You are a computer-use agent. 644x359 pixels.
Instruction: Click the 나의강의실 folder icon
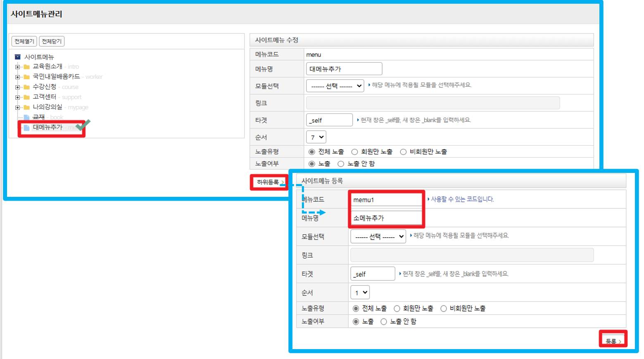click(27, 107)
